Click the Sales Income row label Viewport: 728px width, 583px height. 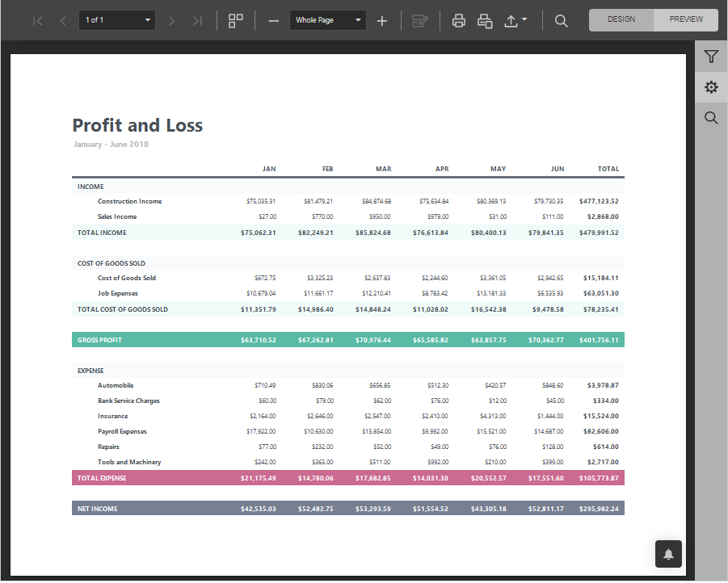pyautogui.click(x=117, y=216)
